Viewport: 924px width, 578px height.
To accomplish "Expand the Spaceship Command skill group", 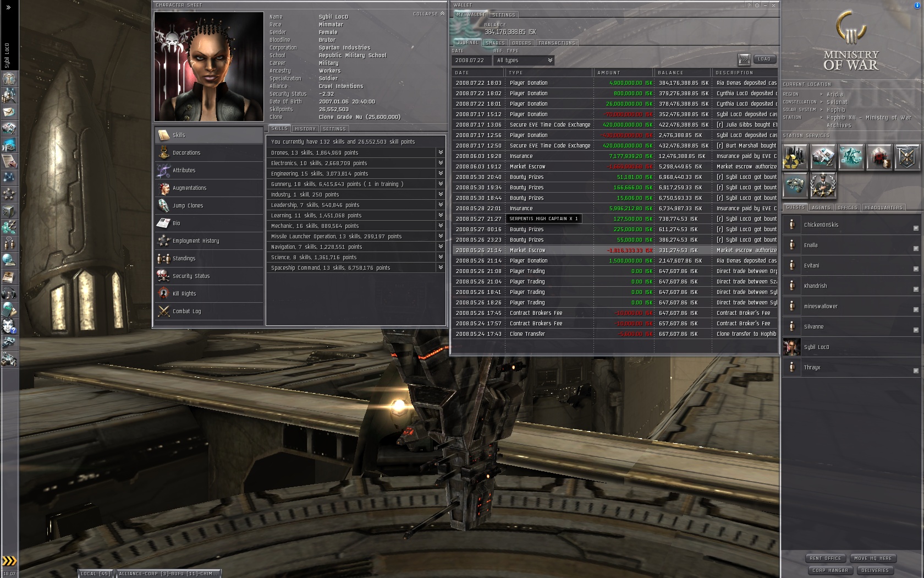I will click(441, 268).
